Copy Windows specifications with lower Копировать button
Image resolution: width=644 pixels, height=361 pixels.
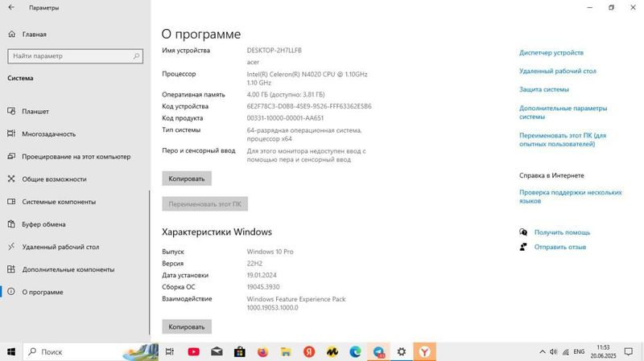tap(187, 326)
